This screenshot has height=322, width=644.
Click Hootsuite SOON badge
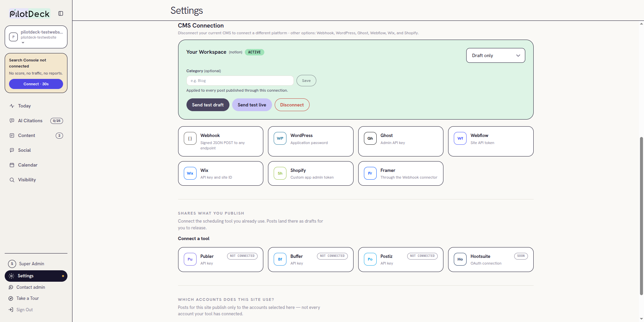521,256
